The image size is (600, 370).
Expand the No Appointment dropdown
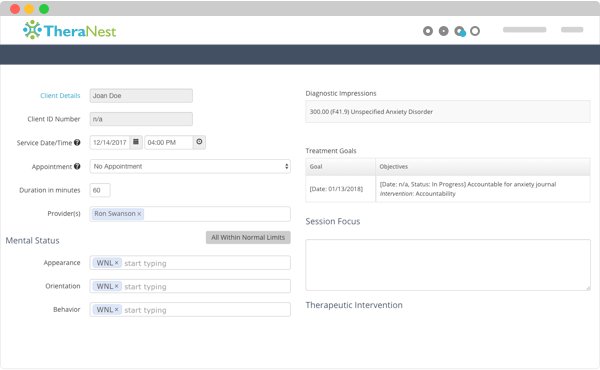(190, 166)
